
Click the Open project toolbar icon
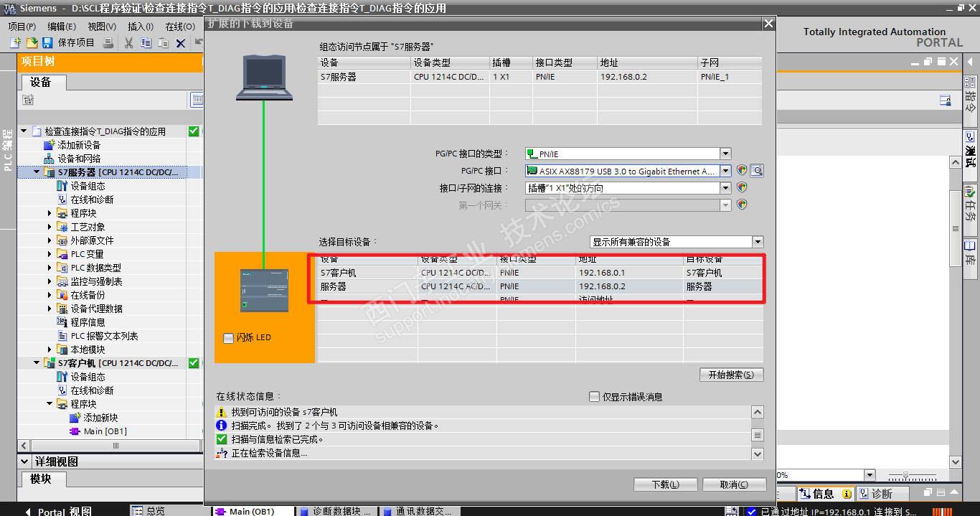[x=32, y=43]
